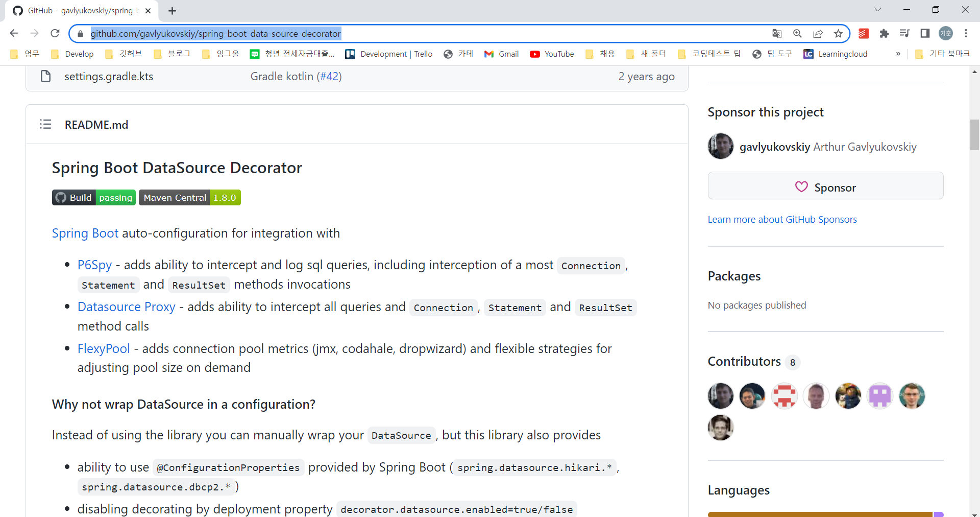Open Learn more about GitHub Sponsors
This screenshot has height=517, width=980.
[782, 220]
